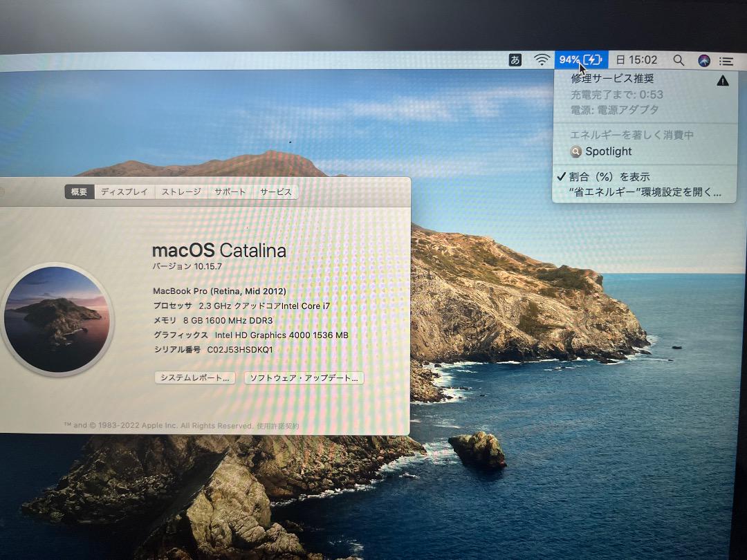Click serial number C02J53HSDKQ1
Viewport: 747px width, 560px height.
(239, 350)
